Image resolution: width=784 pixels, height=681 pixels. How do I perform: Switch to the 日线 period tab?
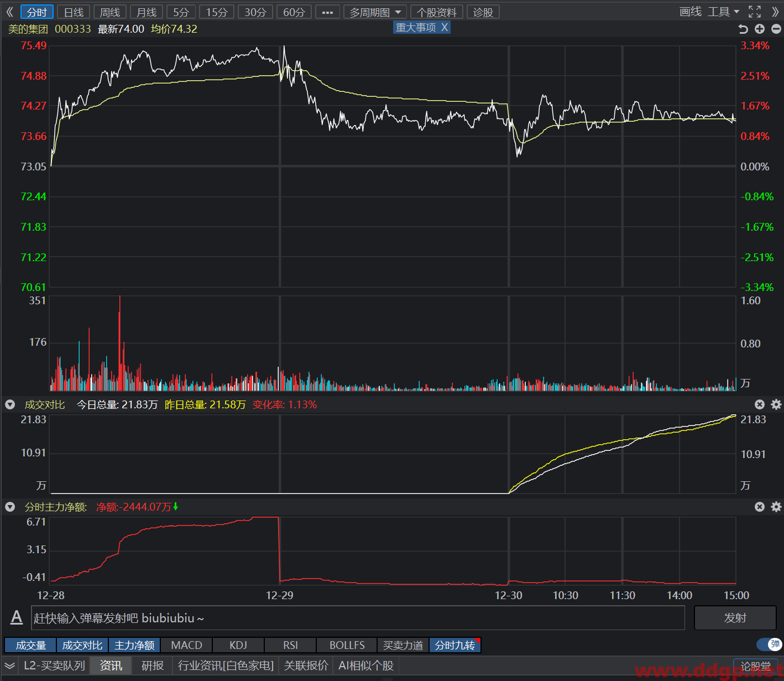coord(74,12)
